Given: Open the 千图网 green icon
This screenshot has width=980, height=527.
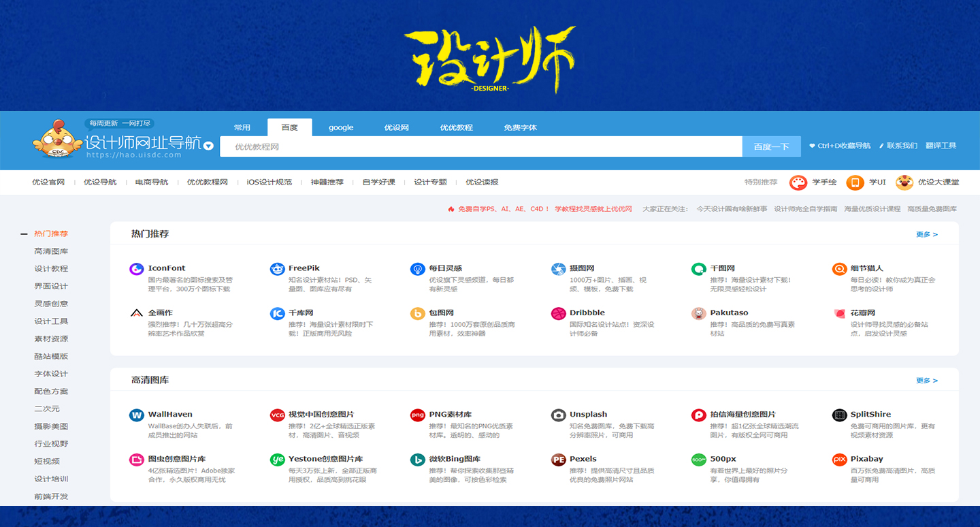Looking at the screenshot, I should tap(698, 269).
